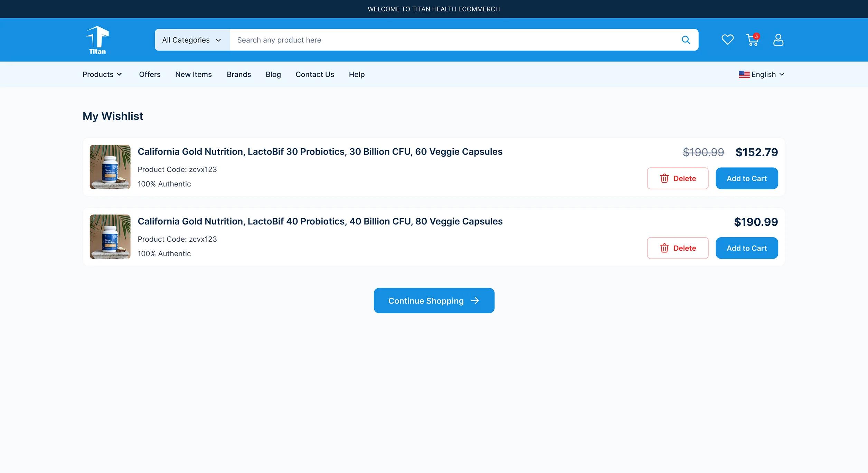The image size is (868, 473).
Task: Add LactoBif 40 Probiotics to cart
Action: click(x=747, y=248)
